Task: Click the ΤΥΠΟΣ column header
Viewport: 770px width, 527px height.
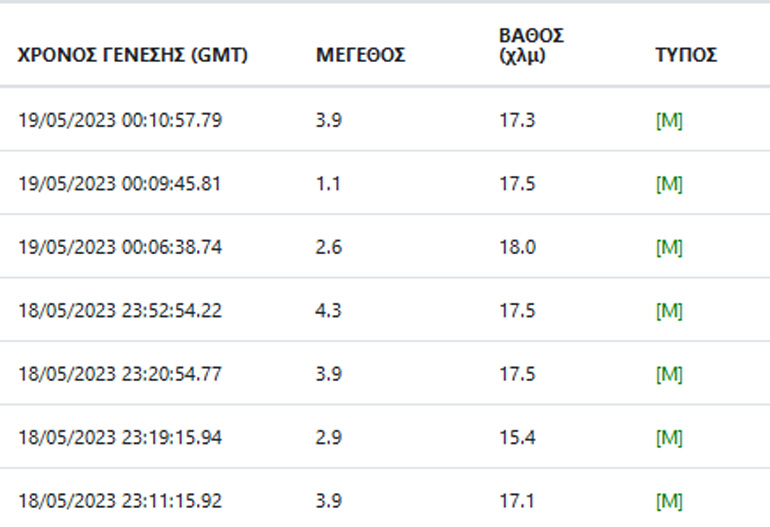Action: [685, 56]
